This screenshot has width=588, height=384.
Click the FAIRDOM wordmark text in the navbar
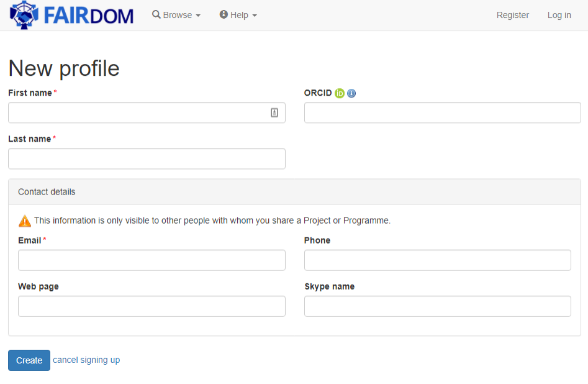(84, 14)
